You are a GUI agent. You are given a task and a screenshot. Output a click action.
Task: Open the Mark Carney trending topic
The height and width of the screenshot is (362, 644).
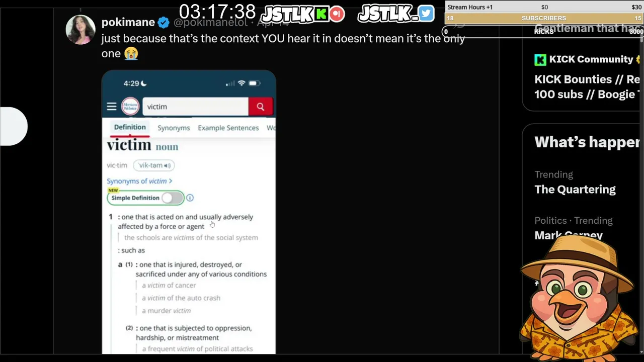[569, 235]
